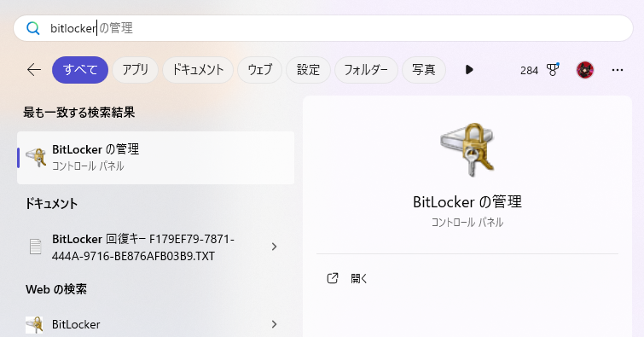Switch to the ウェブ filter
Viewport: 644px width, 337px height.
pyautogui.click(x=259, y=70)
